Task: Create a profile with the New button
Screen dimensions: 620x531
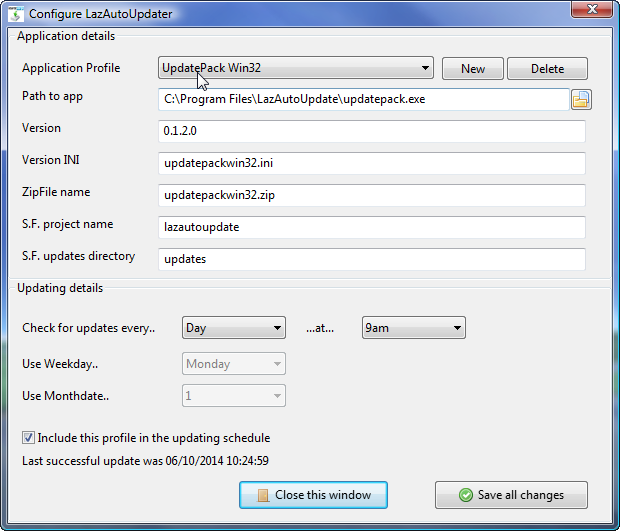Action: tap(473, 68)
